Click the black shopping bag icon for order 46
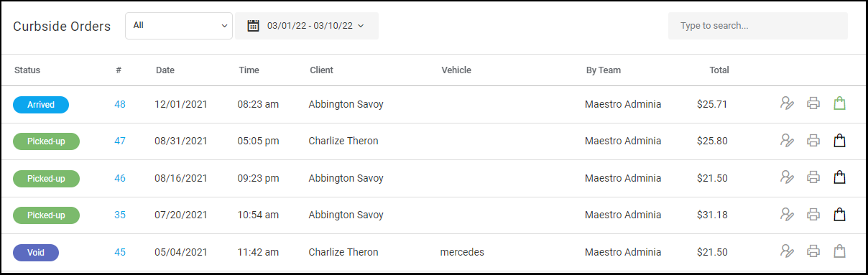 (x=839, y=177)
